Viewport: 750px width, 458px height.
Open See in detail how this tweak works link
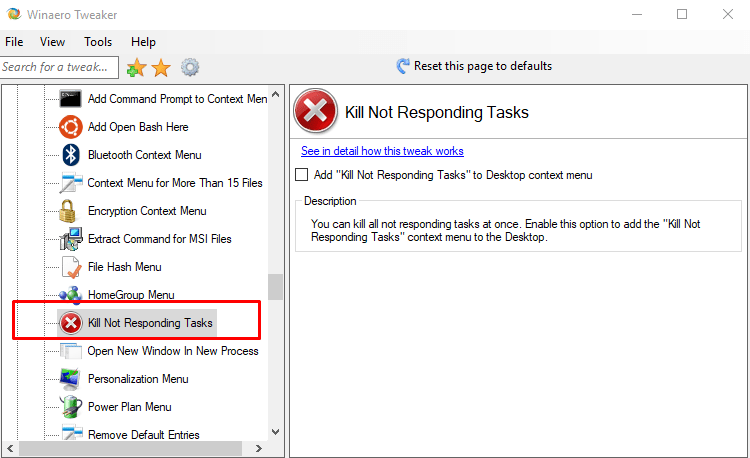[x=382, y=151]
